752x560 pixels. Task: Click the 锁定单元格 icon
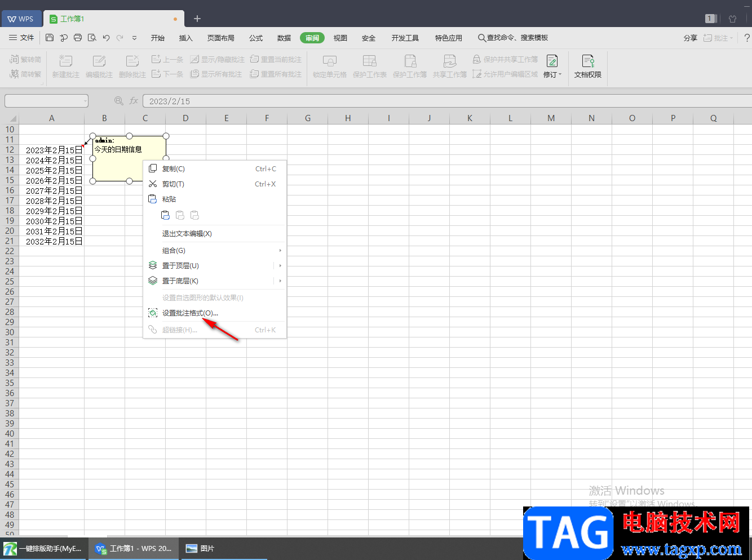pos(330,61)
